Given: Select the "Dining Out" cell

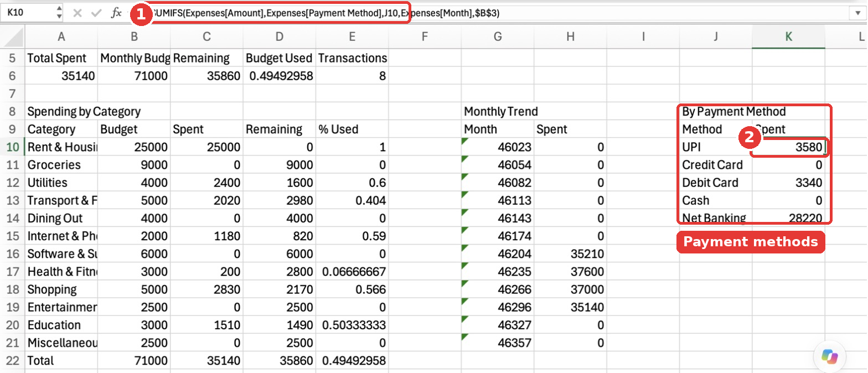Looking at the screenshot, I should 61,218.
